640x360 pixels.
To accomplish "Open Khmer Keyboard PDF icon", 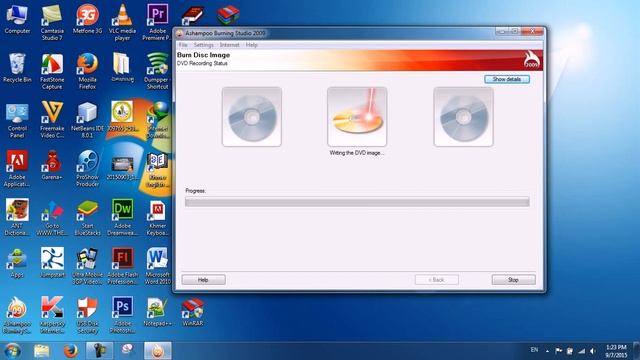I will click(157, 217).
